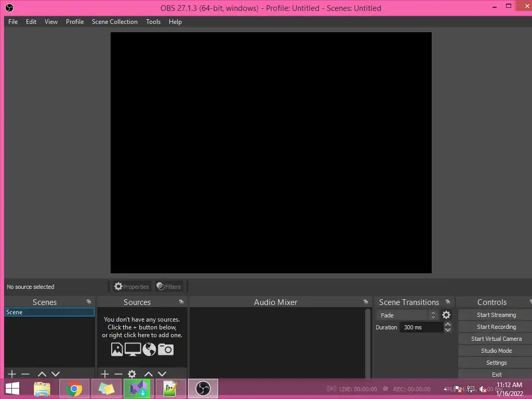The height and width of the screenshot is (399, 532).
Task: Move source down with arrow icon
Action: 162,374
